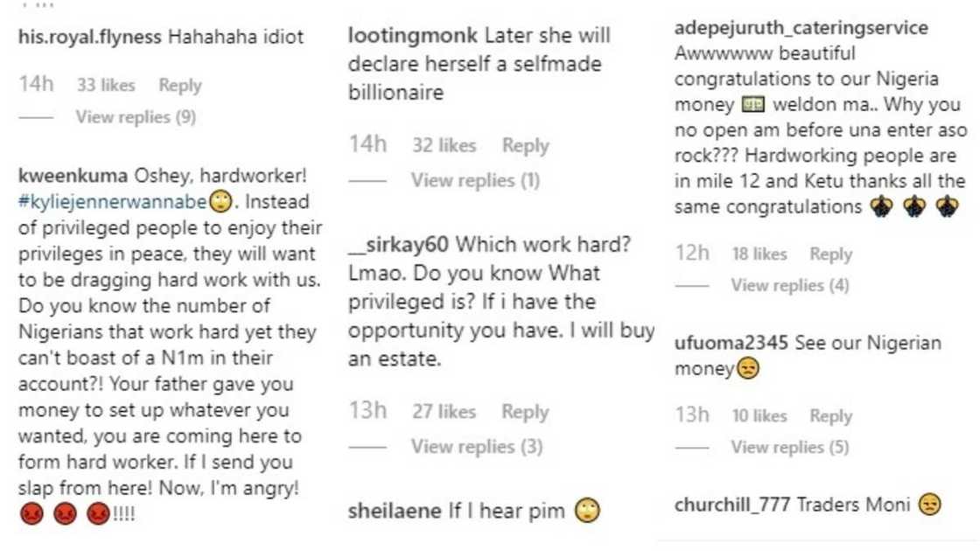The image size is (980, 551).
Task: Open __sirkay60's profile
Action: pyautogui.click(x=398, y=246)
